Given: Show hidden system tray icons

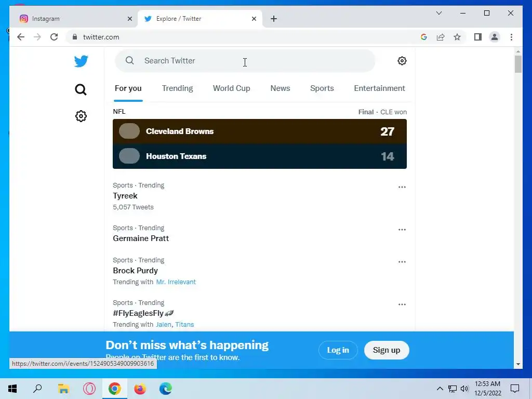Looking at the screenshot, I should 440,389.
